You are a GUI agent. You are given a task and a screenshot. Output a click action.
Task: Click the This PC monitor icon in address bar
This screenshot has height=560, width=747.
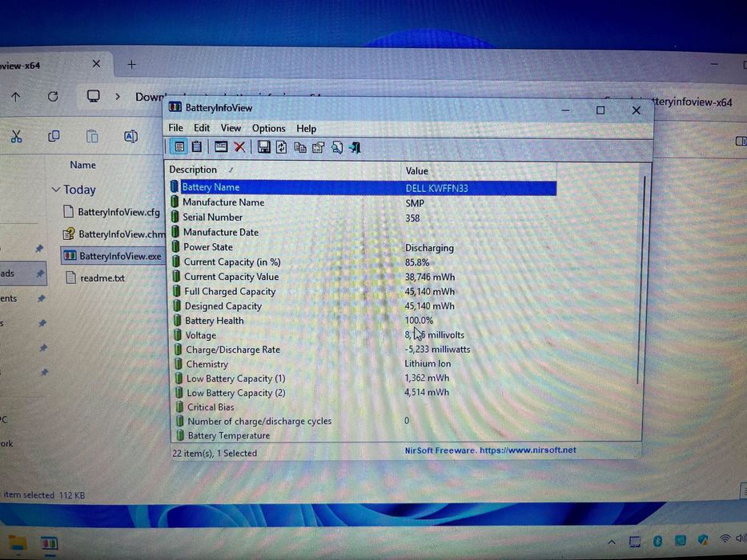pyautogui.click(x=94, y=96)
